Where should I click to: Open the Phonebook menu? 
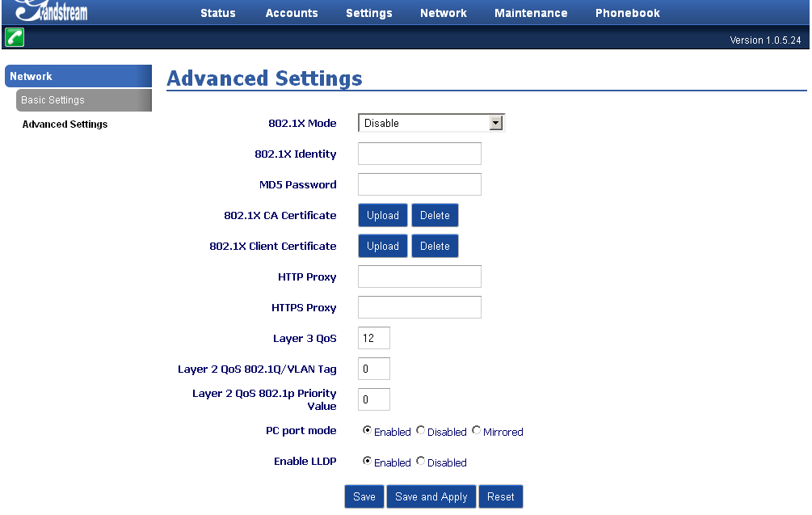tap(628, 13)
